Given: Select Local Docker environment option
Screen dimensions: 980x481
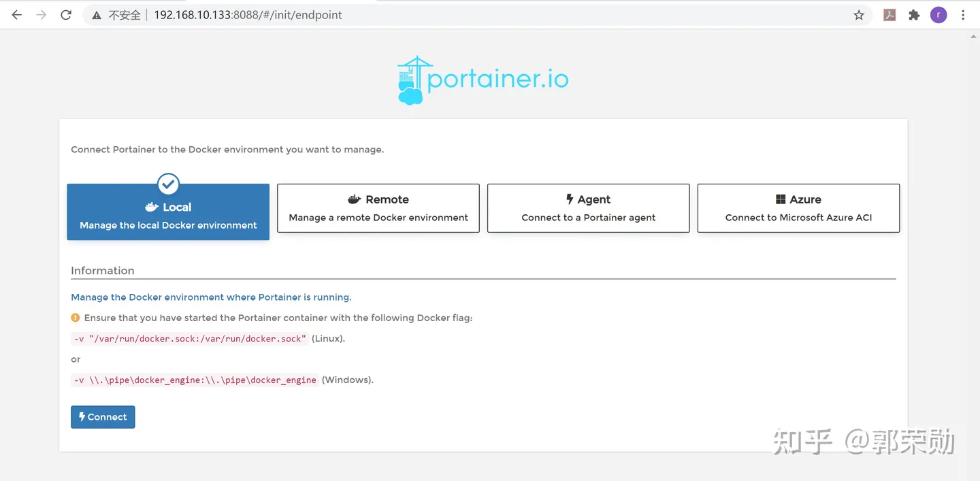Looking at the screenshot, I should [x=168, y=212].
